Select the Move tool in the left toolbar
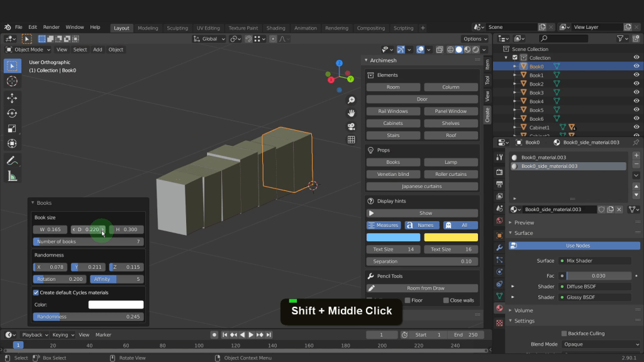This screenshot has height=362, width=644. tap(12, 98)
